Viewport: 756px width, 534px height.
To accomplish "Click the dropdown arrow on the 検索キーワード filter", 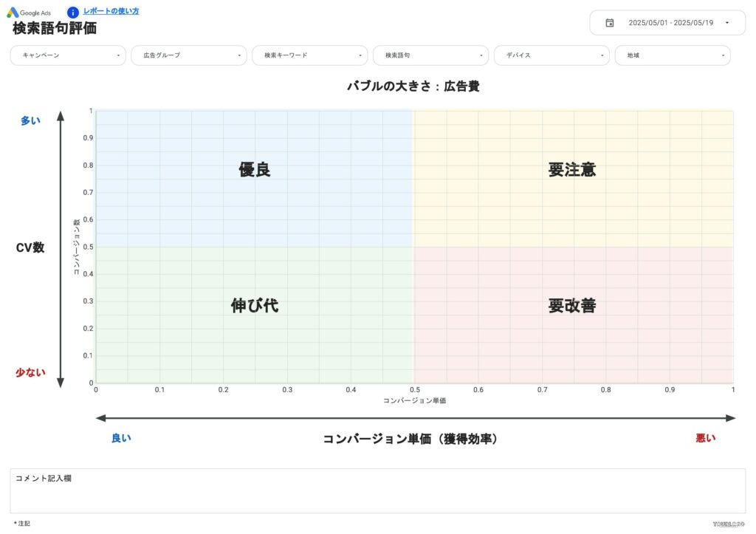I will point(360,55).
